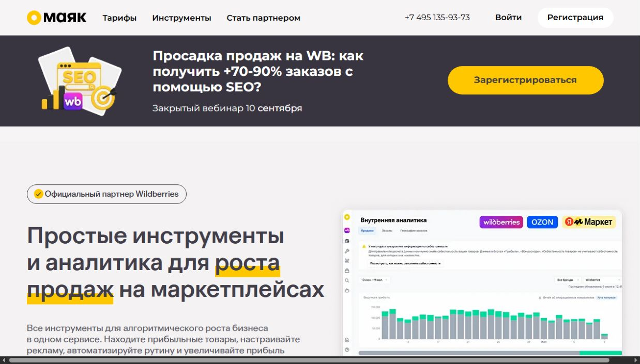Viewport: 640px width, 364px height.
Task: Click the last short bar dated 9 in chart
Action: coord(604,337)
